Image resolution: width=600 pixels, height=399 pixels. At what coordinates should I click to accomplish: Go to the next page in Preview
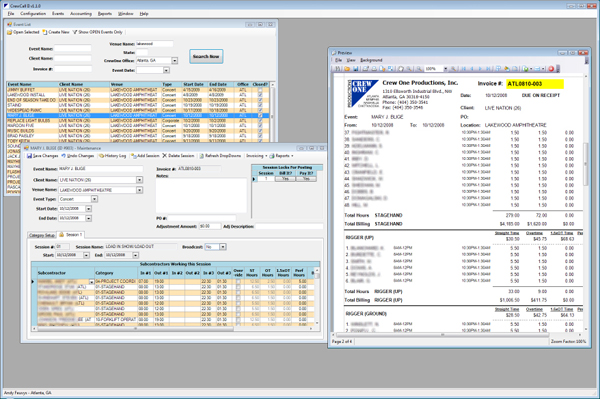pyautogui.click(x=480, y=69)
